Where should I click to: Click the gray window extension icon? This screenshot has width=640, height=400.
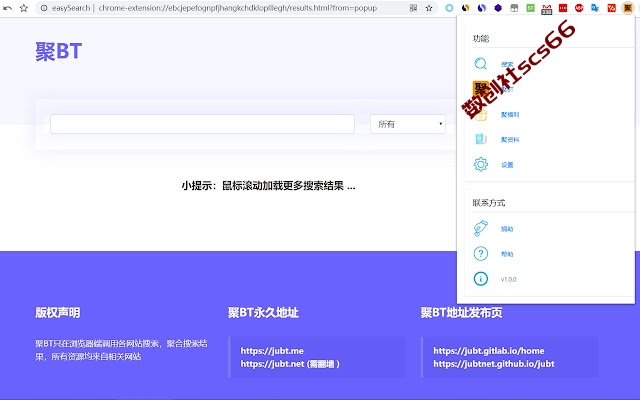point(514,8)
